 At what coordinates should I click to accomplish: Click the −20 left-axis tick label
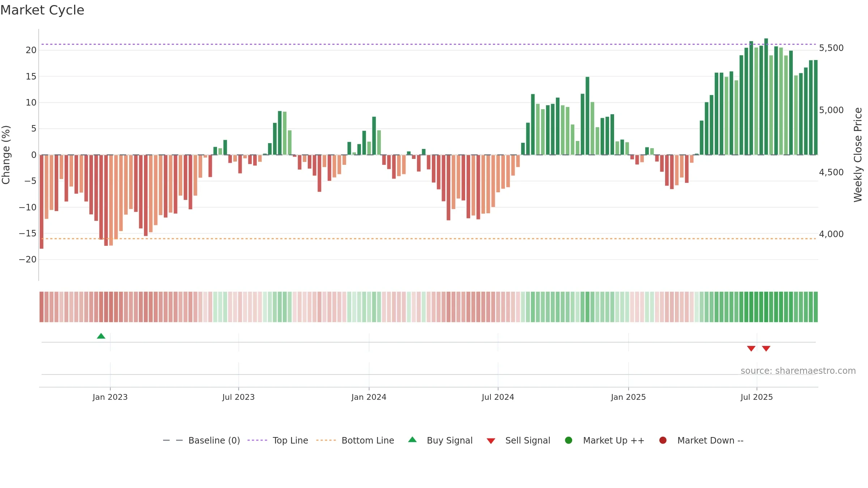(28, 260)
